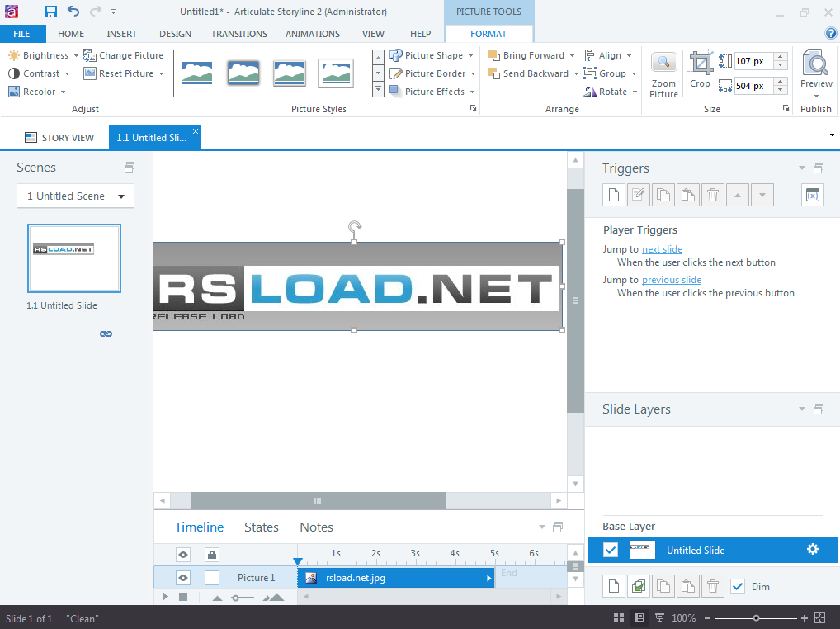The width and height of the screenshot is (840, 629).
Task: Open the Notes panel tab
Action: 317,527
